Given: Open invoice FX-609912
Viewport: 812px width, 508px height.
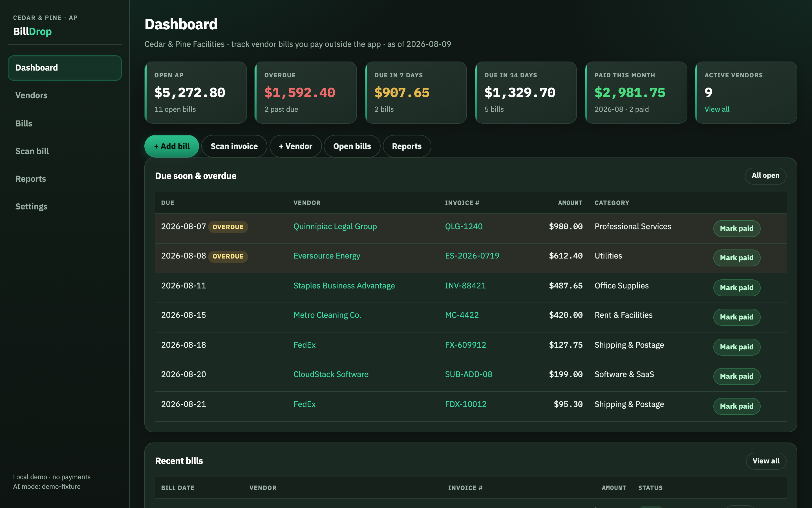Looking at the screenshot, I should (465, 345).
